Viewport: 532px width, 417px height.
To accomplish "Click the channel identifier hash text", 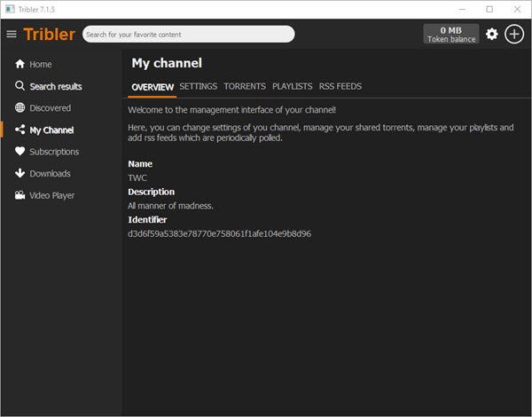I will (220, 233).
